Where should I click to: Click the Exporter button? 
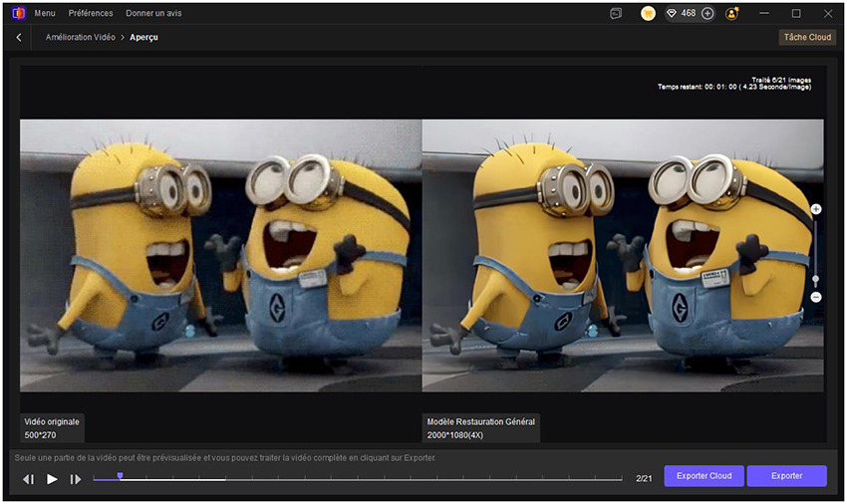(x=786, y=476)
